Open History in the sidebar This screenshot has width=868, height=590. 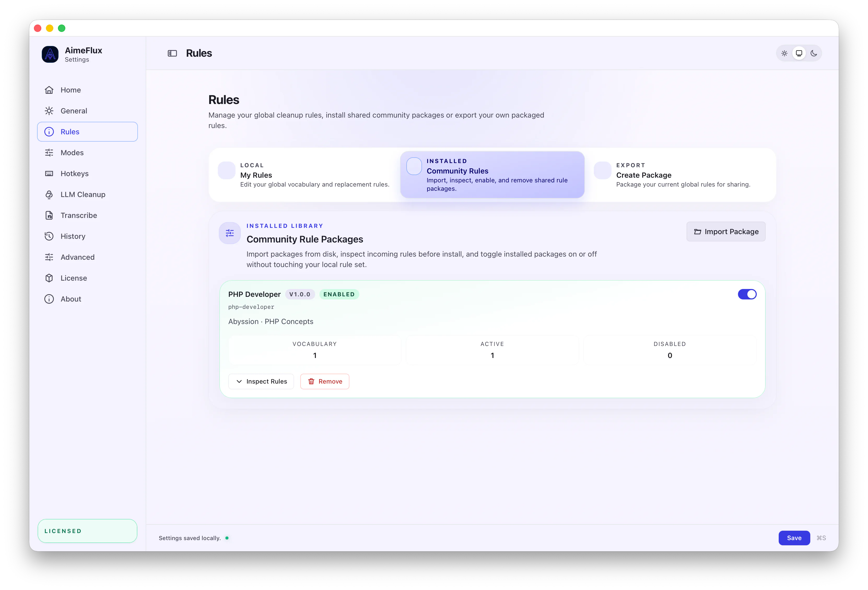[x=87, y=236]
